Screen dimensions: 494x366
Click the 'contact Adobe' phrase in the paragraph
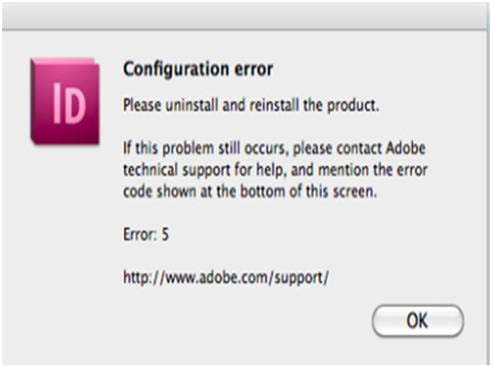click(x=381, y=148)
